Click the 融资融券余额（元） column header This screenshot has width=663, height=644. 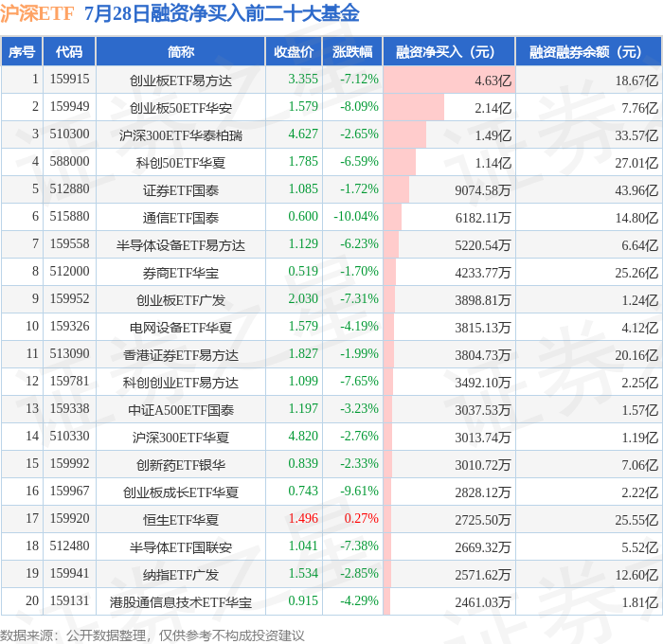[x=588, y=51]
